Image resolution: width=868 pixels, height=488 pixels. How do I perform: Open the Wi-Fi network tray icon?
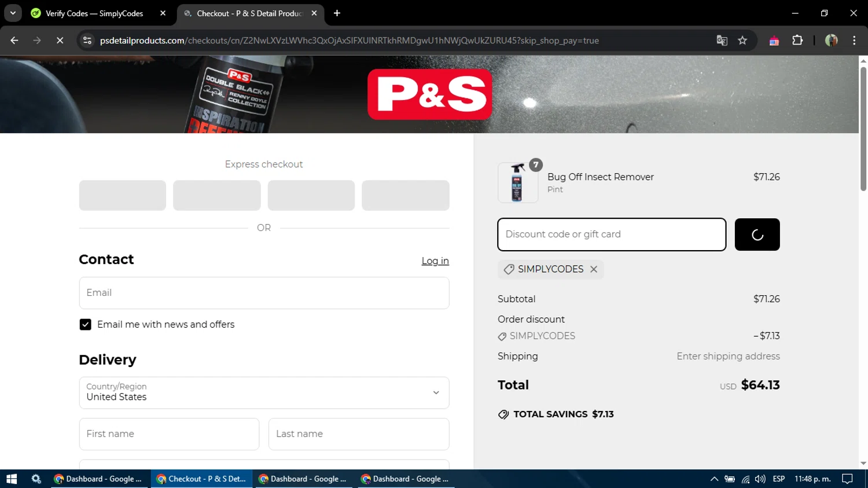point(745,479)
